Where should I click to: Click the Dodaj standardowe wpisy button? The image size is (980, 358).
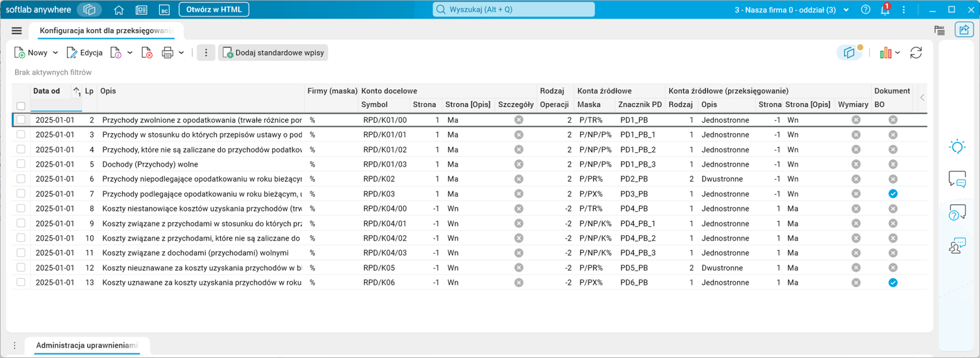pos(273,53)
